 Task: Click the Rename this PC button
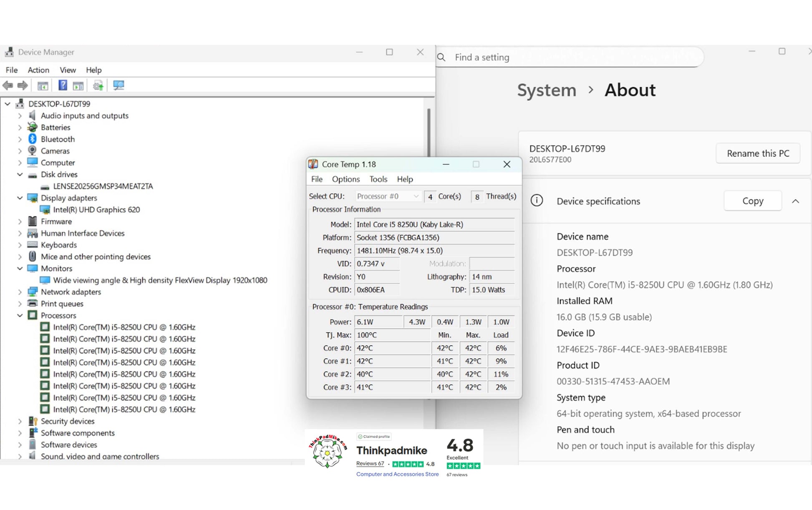[758, 153]
